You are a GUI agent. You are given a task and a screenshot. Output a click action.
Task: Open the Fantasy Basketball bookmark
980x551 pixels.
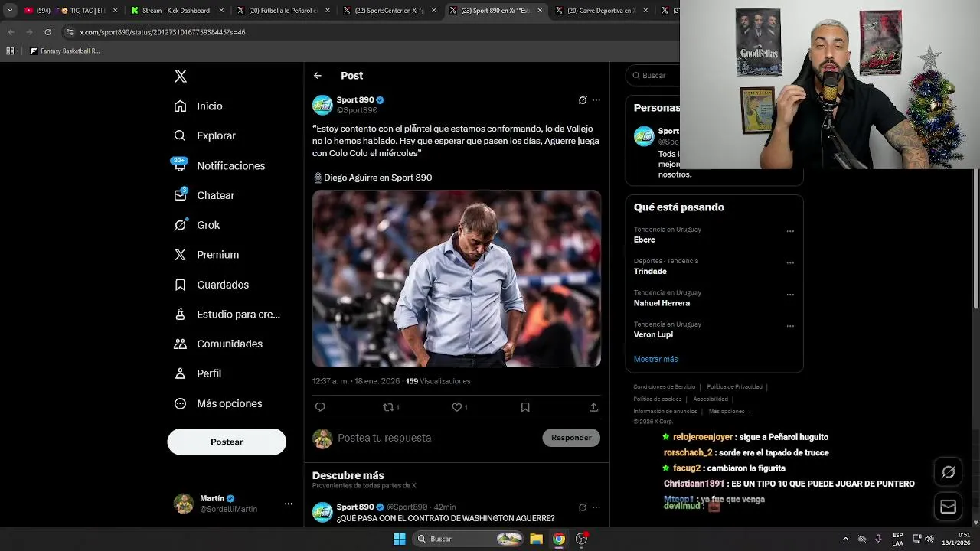pos(64,51)
